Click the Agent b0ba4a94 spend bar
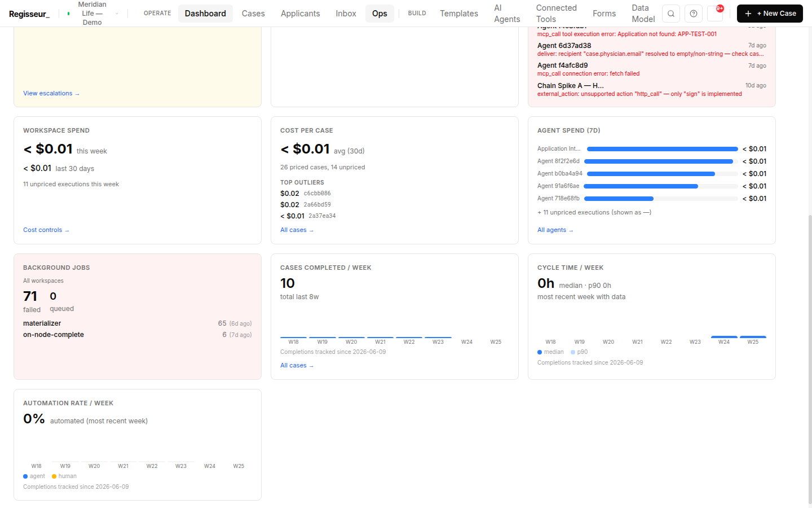 [662, 174]
